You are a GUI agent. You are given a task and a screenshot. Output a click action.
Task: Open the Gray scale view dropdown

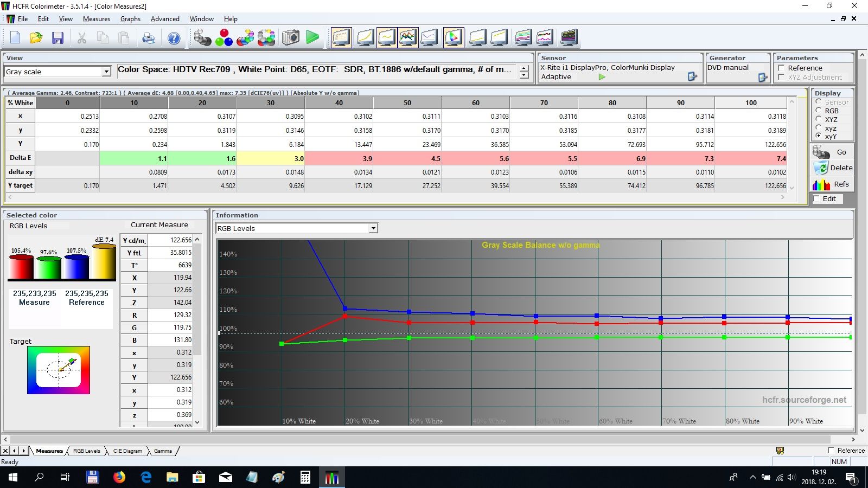pyautogui.click(x=106, y=72)
